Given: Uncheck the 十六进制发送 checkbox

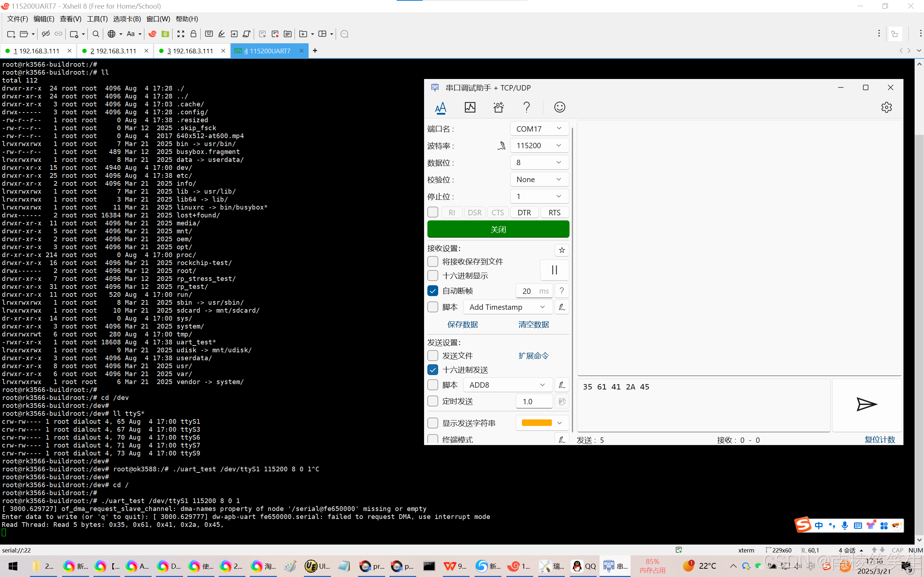Looking at the screenshot, I should click(x=433, y=370).
